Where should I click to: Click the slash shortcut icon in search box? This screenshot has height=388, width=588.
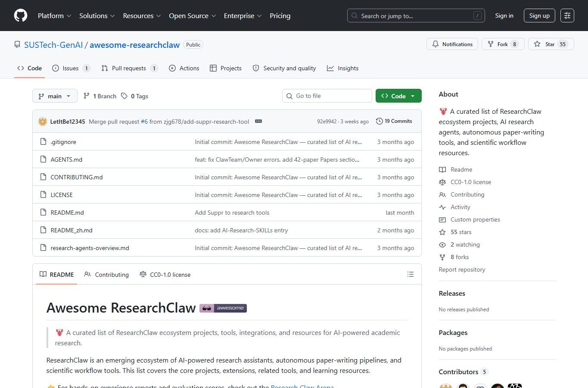477,16
